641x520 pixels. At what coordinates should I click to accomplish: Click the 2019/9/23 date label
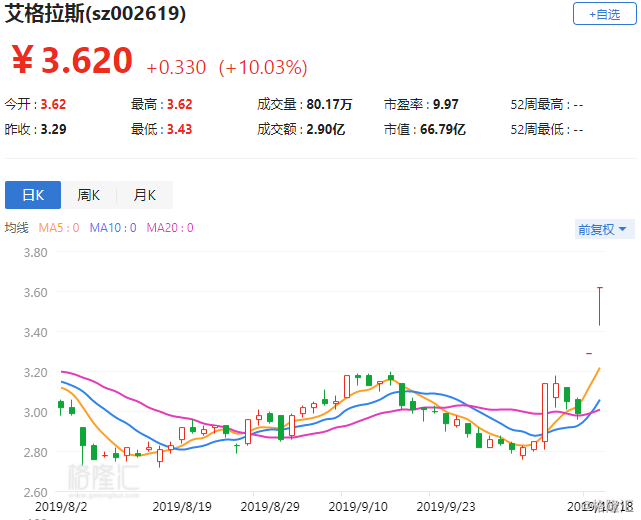(446, 507)
